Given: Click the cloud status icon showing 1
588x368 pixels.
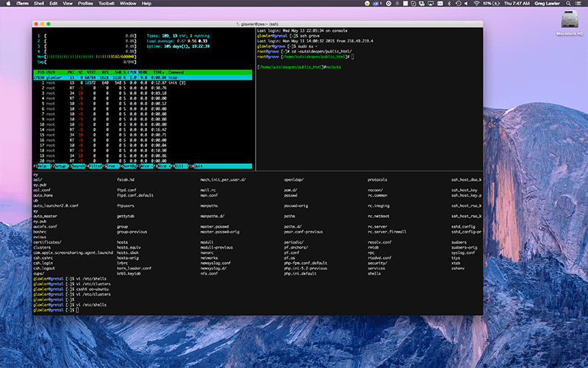Looking at the screenshot, I should [x=377, y=4].
